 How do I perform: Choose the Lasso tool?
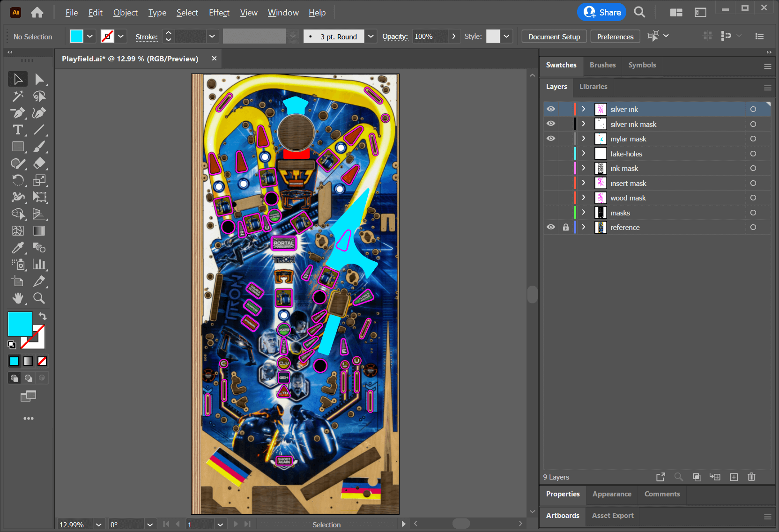[39, 96]
